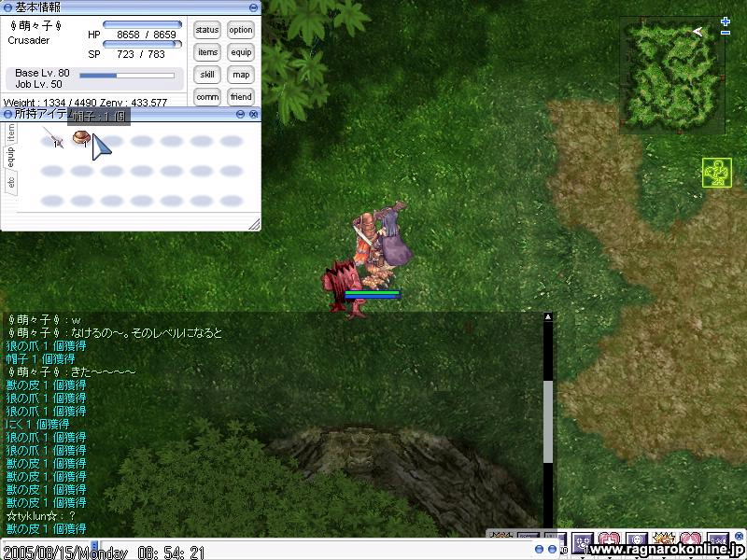The height and width of the screenshot is (560, 747).
Task: Click chat line '§萌々子§ : きた～～～～'
Action: [x=71, y=371]
